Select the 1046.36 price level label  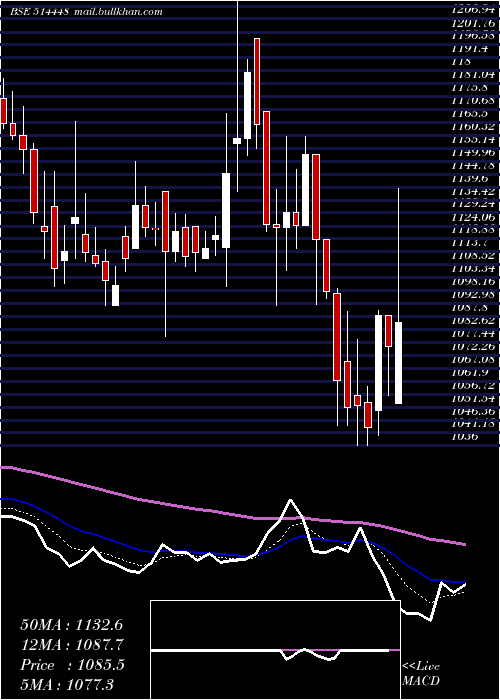pos(473,412)
